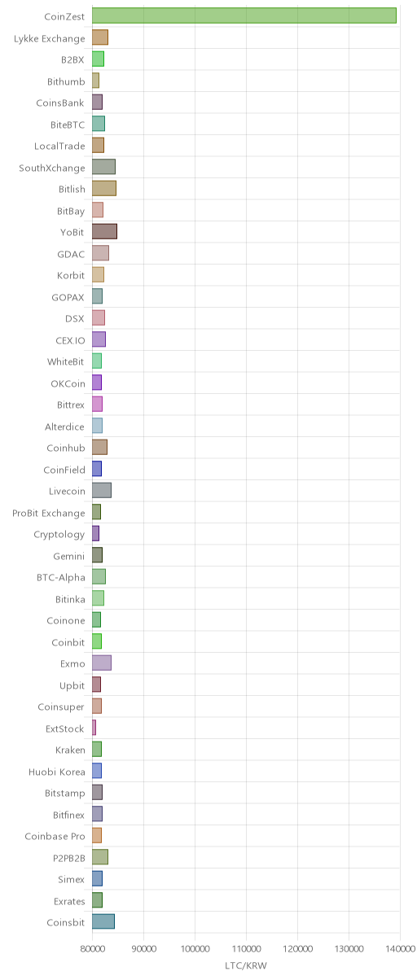Click the CoinField blue bar
Image resolution: width=417 pixels, height=980 pixels.
click(97, 469)
